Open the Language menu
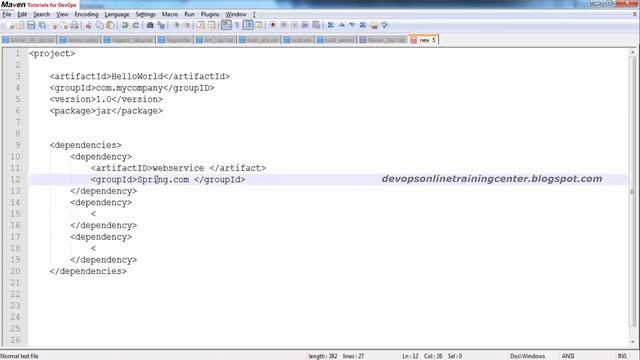This screenshot has width=640, height=360. 117,14
